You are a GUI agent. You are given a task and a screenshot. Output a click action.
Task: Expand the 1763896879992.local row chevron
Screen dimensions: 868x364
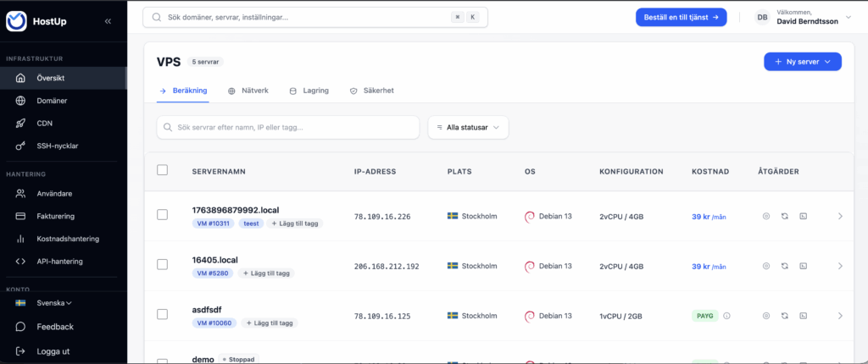(840, 217)
